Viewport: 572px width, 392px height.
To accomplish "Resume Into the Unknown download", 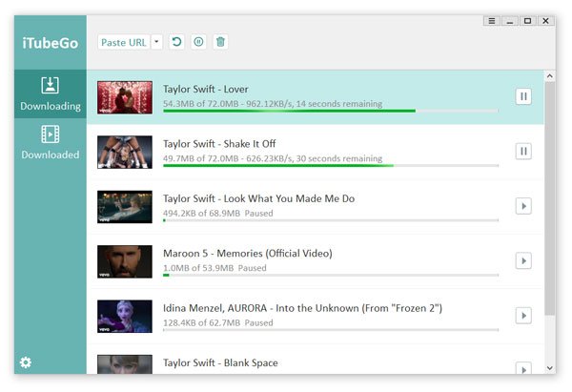I will [523, 316].
